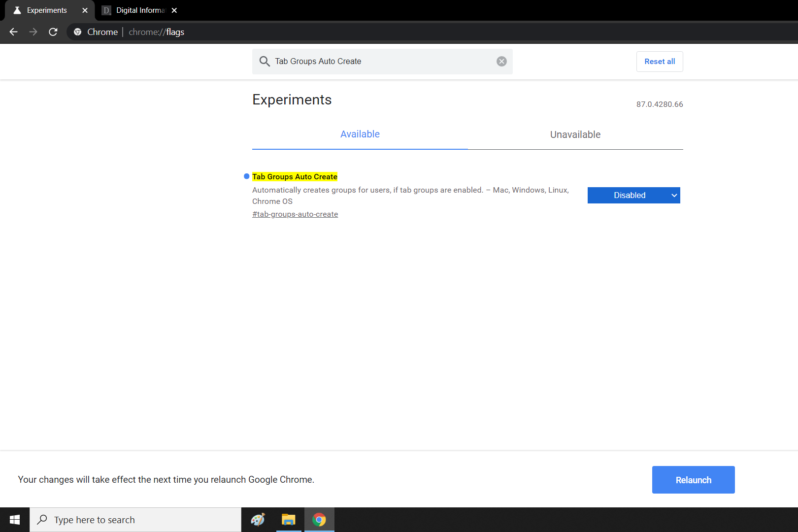798x532 pixels.
Task: Click the taskbar search magnifier icon
Action: [x=42, y=519]
